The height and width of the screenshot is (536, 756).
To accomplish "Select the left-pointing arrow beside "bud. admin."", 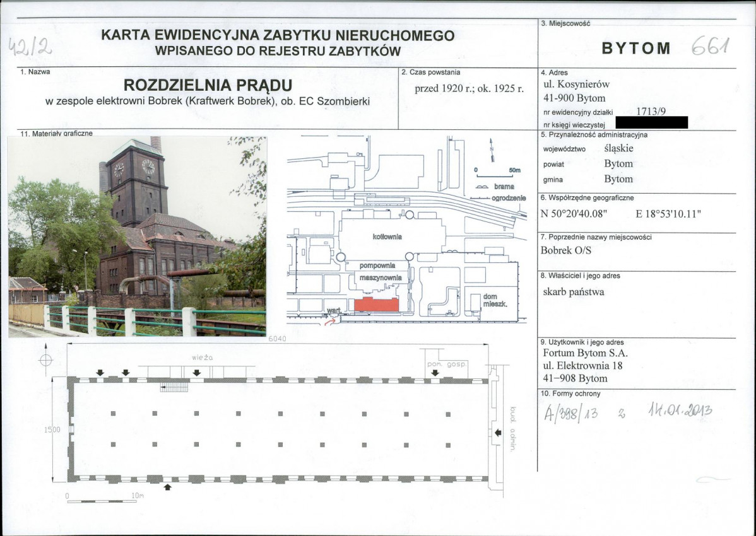I will click(x=498, y=433).
